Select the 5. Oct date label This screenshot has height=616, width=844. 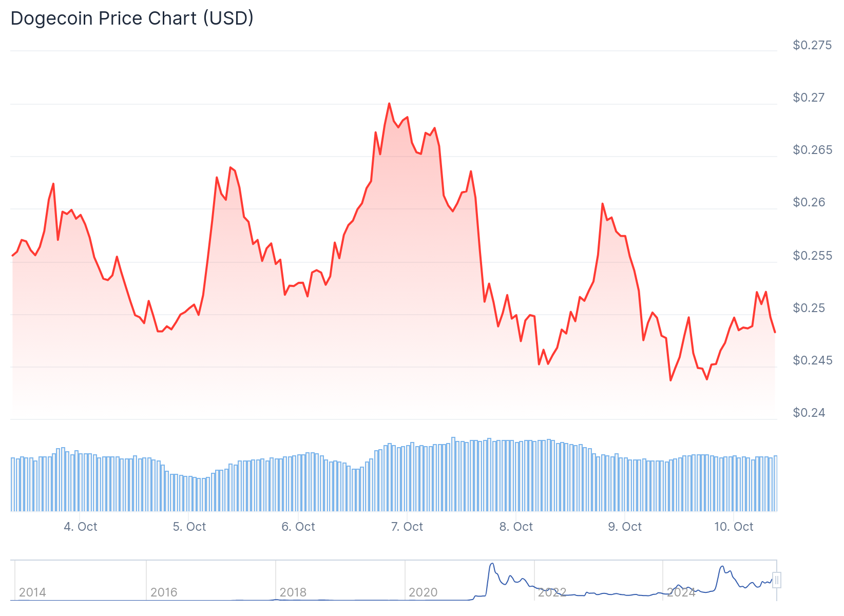coord(189,527)
